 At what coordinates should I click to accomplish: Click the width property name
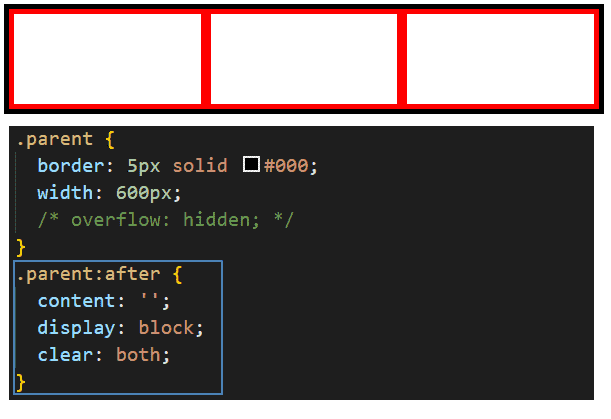(65, 193)
